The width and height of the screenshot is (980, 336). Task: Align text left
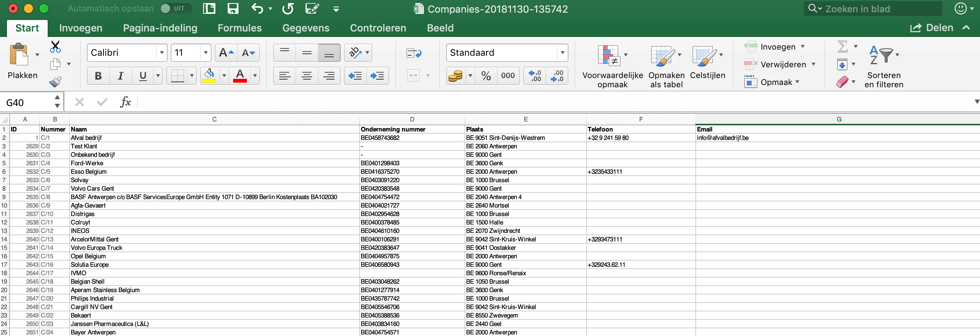[285, 76]
